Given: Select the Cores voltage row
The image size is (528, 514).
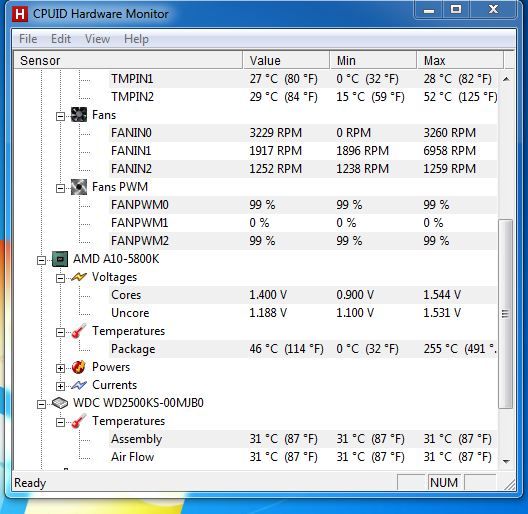Looking at the screenshot, I should 303,295.
